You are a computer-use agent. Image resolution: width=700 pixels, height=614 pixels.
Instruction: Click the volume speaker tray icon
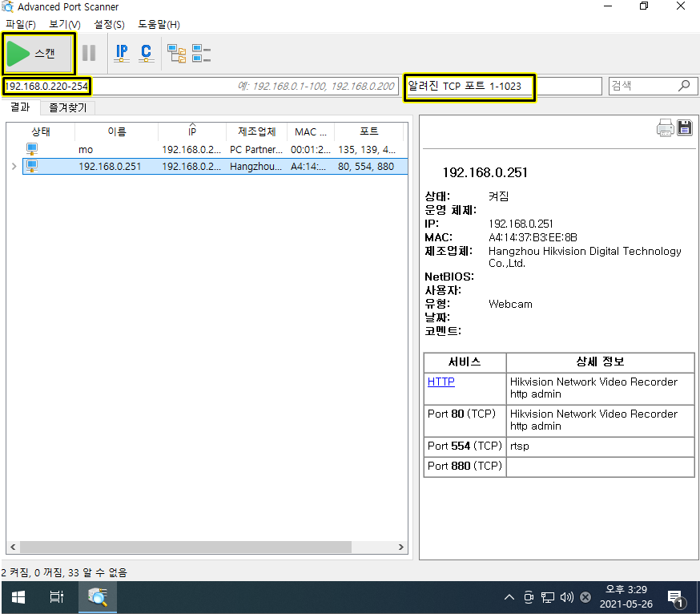[566, 597]
